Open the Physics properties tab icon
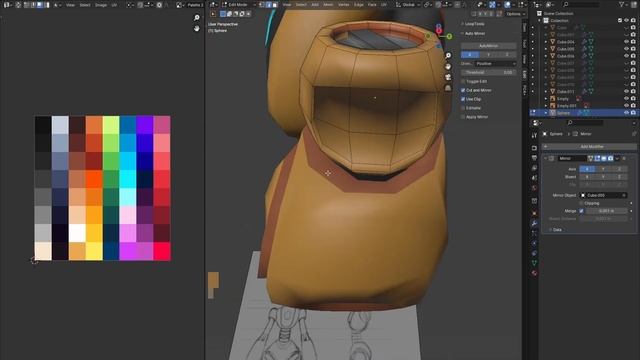 click(x=534, y=243)
